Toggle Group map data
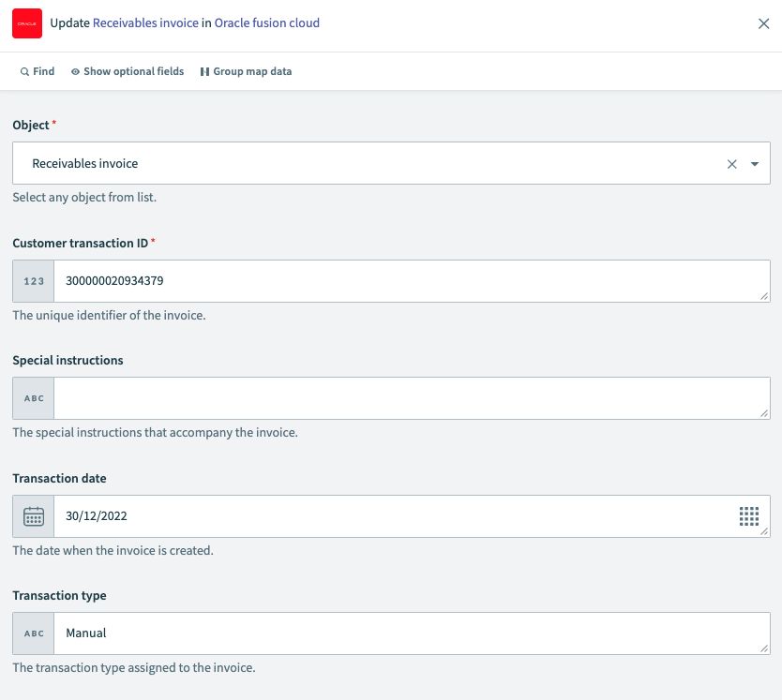This screenshot has height=700, width=782. (246, 71)
